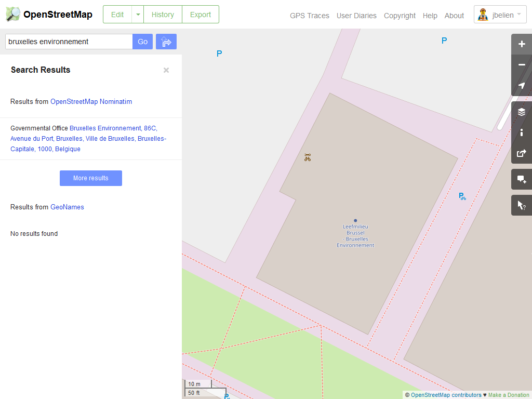
Task: Expand the Edit dropdown arrow
Action: pyautogui.click(x=138, y=15)
